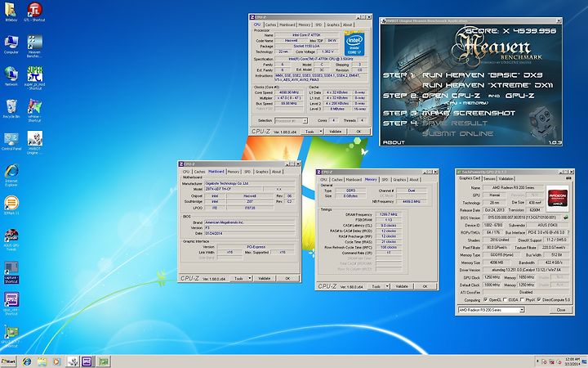Select Heaven Benchmark desktop shortcut

click(x=34, y=46)
